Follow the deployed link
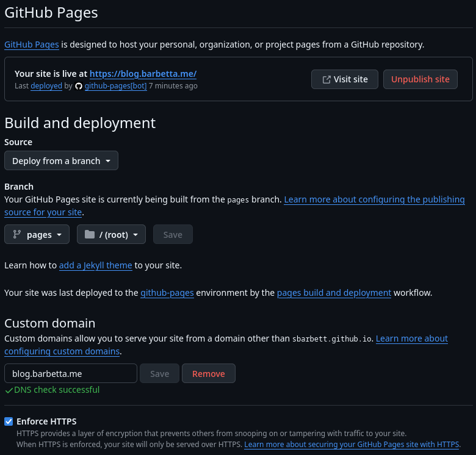476x455 pixels. pyautogui.click(x=46, y=86)
